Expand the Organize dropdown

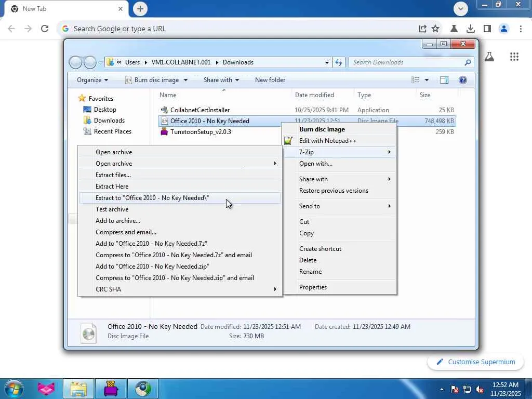pos(92,80)
